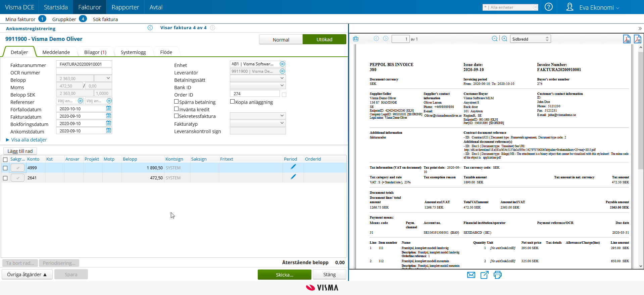Open Bokföringsdatum calendar picker
This screenshot has height=295, width=644.
109,123
